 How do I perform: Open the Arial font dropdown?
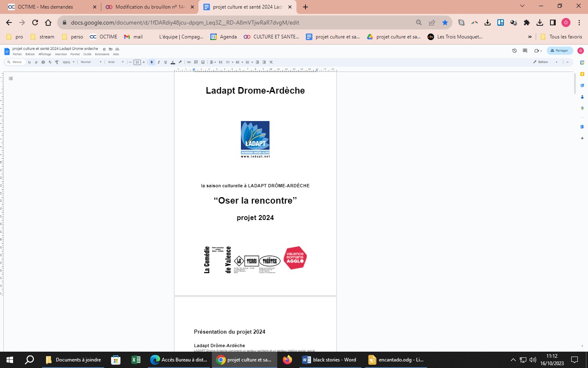click(116, 62)
